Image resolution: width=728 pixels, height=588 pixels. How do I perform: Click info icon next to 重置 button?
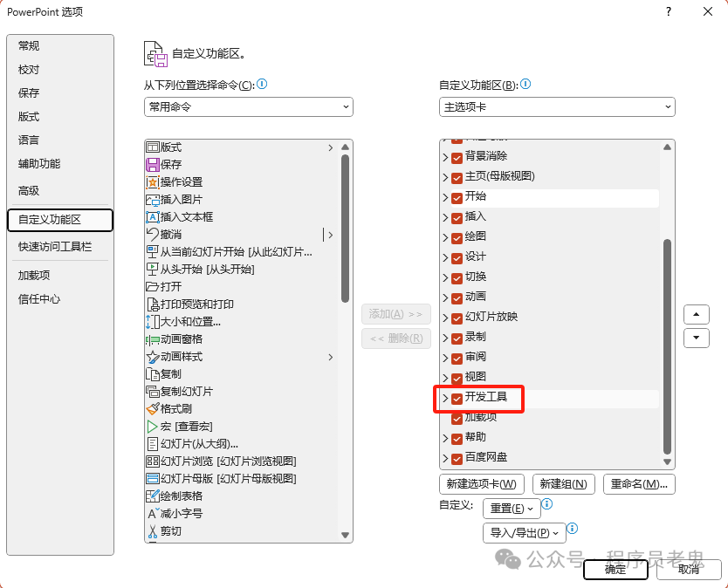click(x=547, y=504)
